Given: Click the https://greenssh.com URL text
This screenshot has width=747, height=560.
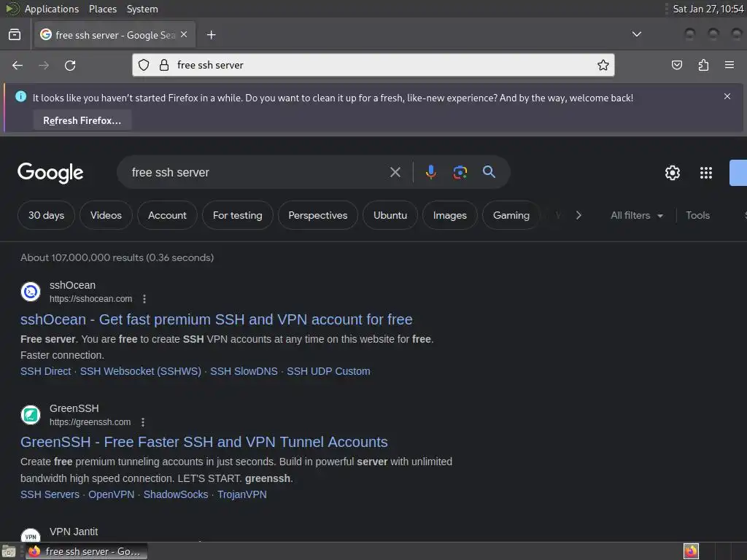Looking at the screenshot, I should tap(90, 422).
